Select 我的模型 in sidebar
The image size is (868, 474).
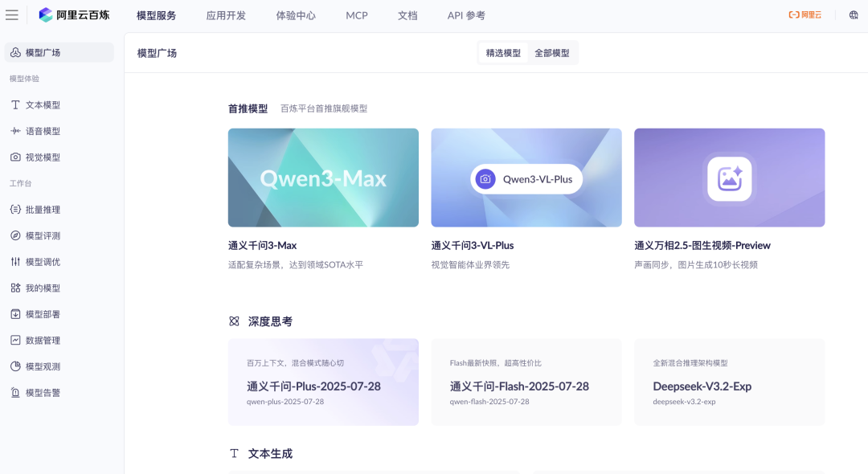[59, 288]
